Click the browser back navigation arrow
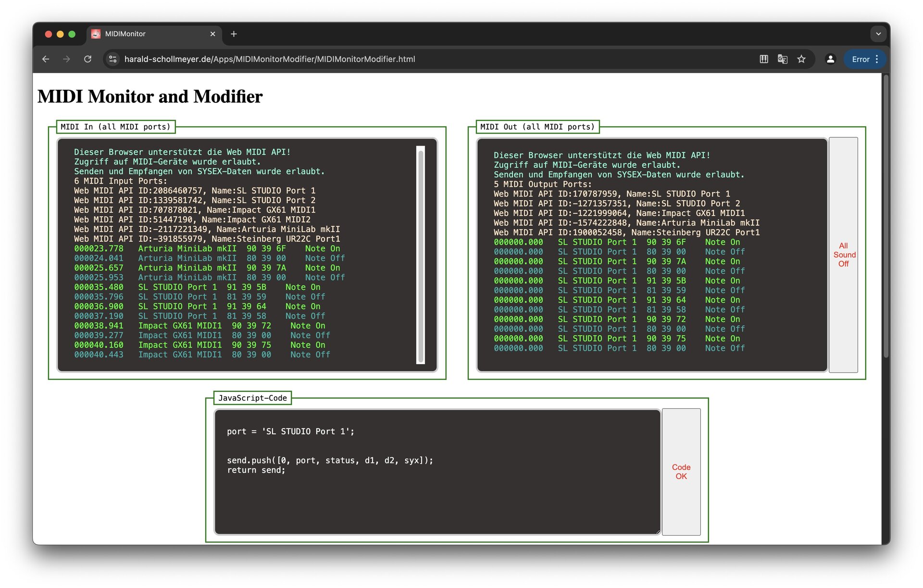Viewport: 923px width, 588px height. coord(45,59)
